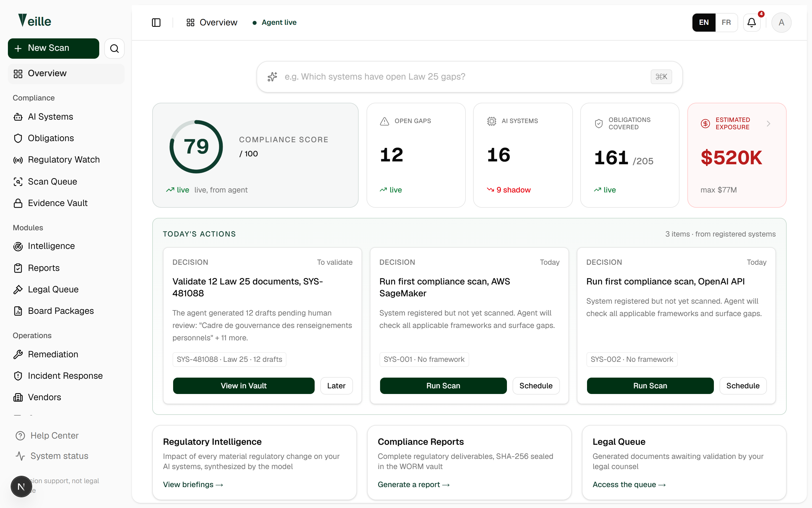
Task: Navigate to Evidence Vault
Action: coord(66,203)
